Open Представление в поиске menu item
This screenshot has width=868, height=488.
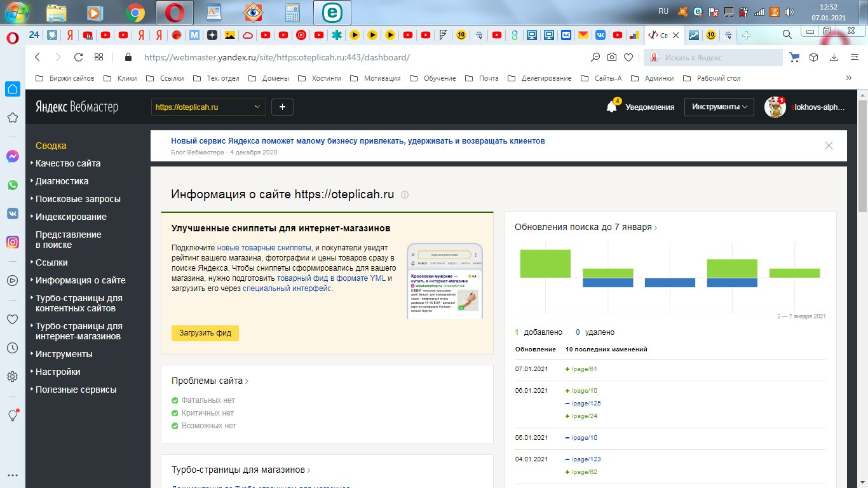pos(68,240)
